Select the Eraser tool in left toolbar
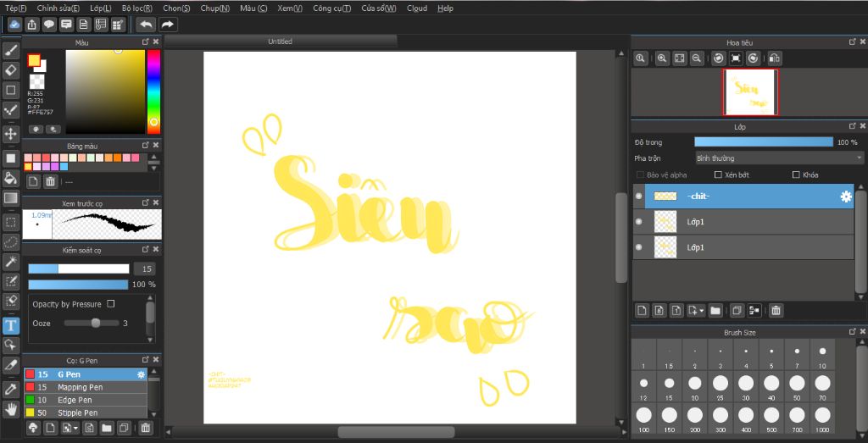 coord(10,70)
